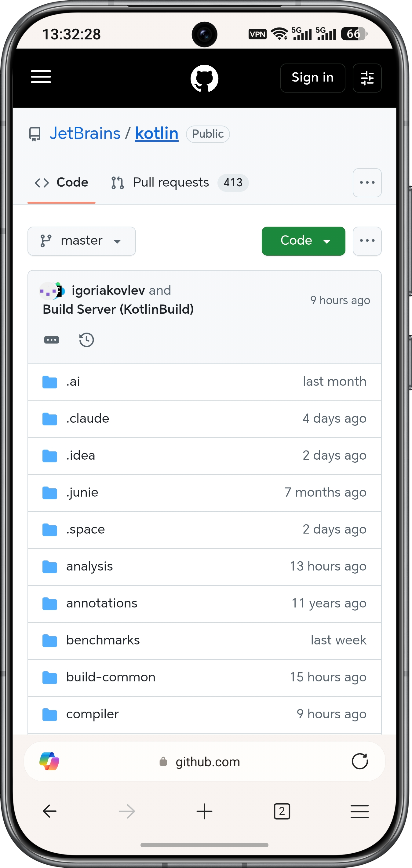The width and height of the screenshot is (412, 868).
Task: Open commit history clock icon
Action: [86, 340]
